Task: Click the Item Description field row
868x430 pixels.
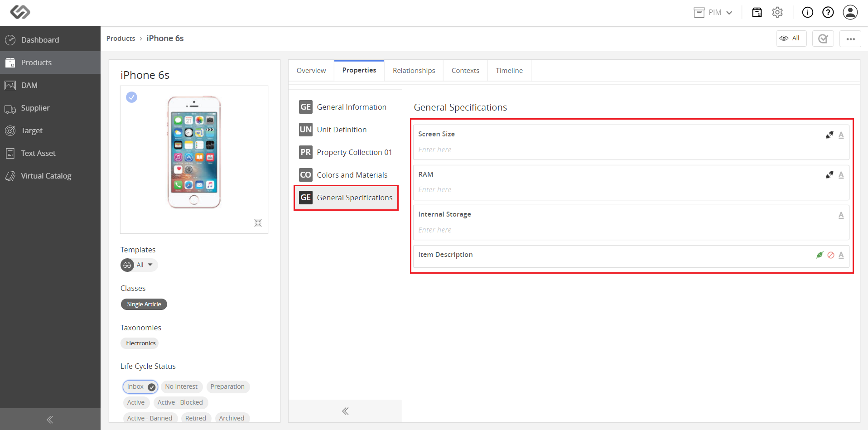Action: click(x=631, y=256)
